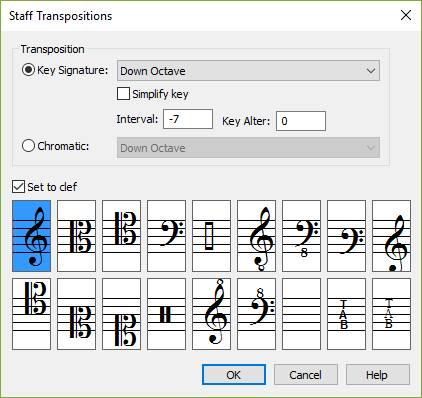Select bass clef with 8 above
This screenshot has width=422, height=398.
[256, 314]
